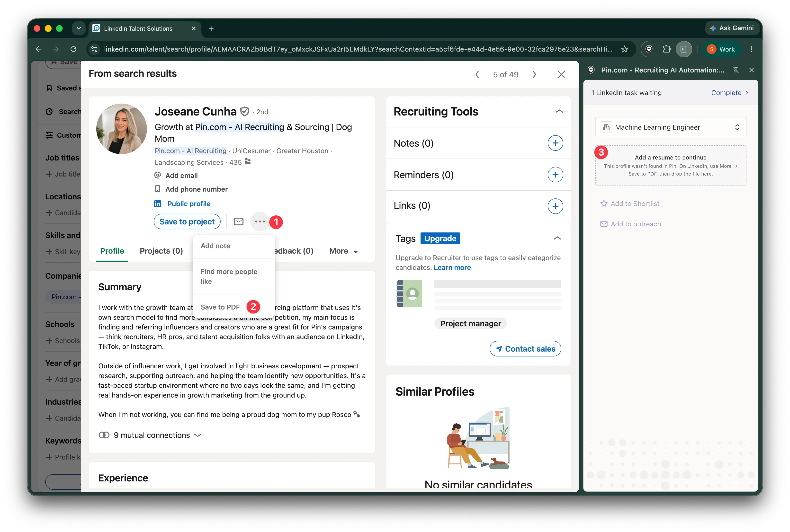The width and height of the screenshot is (790, 532).
Task: Click the Project manager tag chip
Action: pos(470,323)
